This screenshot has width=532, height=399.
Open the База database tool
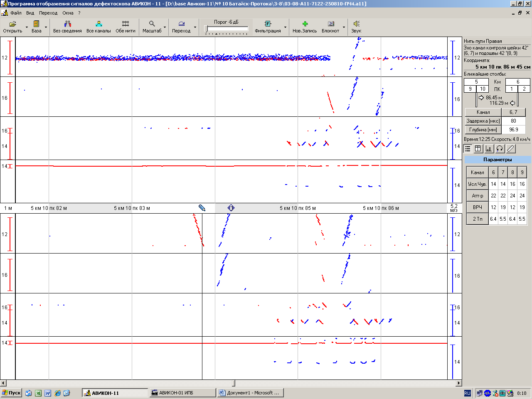pos(36,24)
